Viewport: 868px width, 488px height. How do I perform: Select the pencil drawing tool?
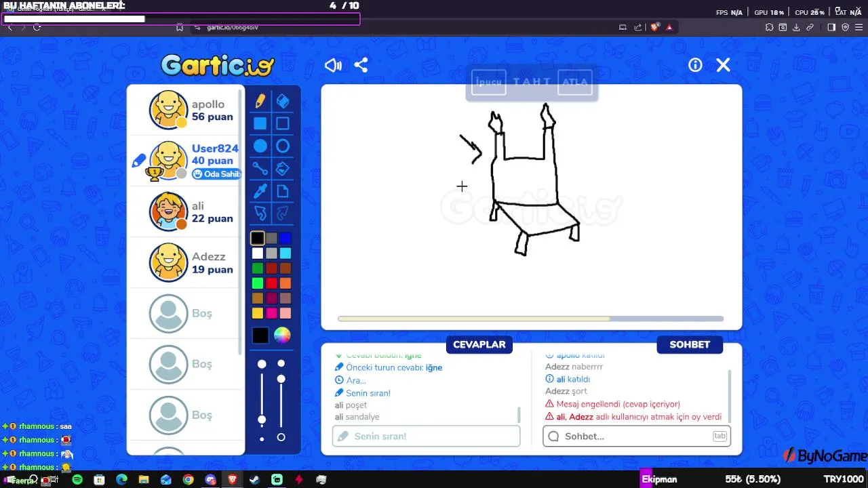(260, 101)
